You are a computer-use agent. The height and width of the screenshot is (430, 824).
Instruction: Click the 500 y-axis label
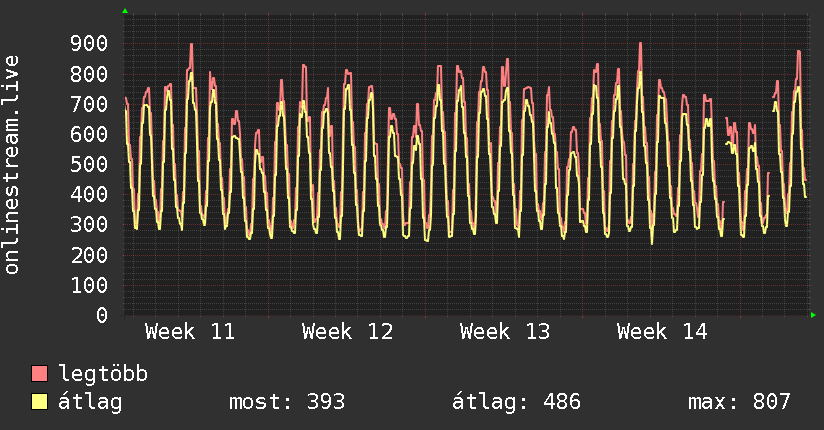[89, 165]
